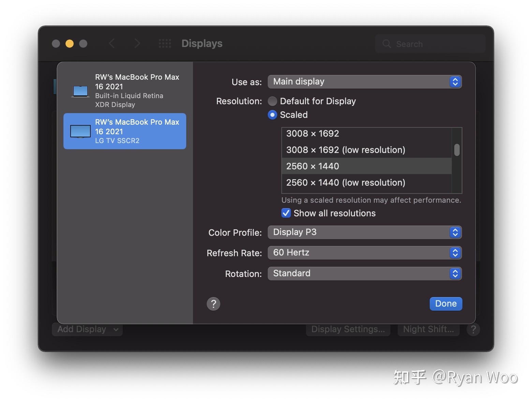
Task: Open the Refresh Rate dropdown
Action: (365, 253)
